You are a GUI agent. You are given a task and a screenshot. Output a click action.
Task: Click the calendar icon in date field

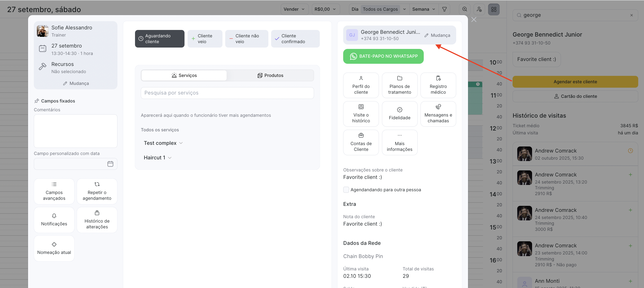point(110,164)
